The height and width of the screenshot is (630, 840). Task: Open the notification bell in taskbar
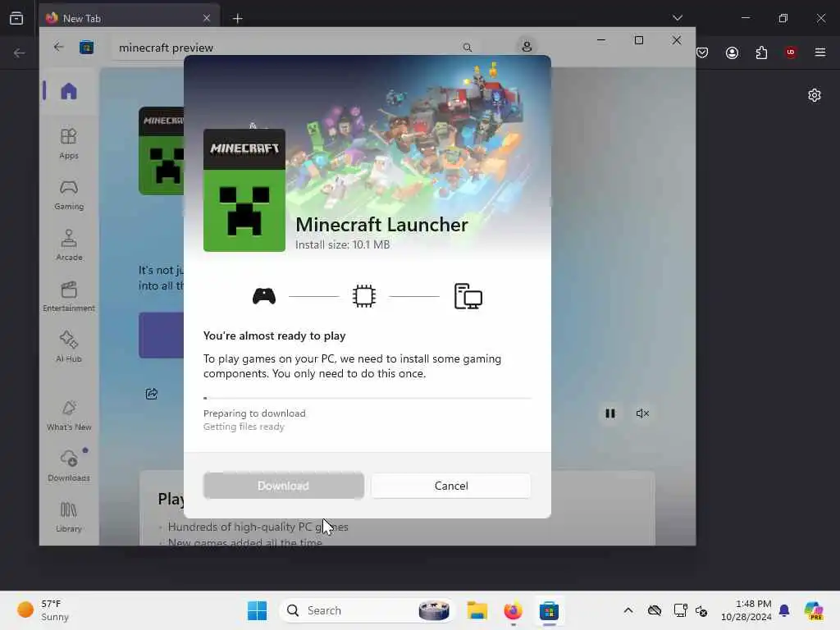[784, 610]
